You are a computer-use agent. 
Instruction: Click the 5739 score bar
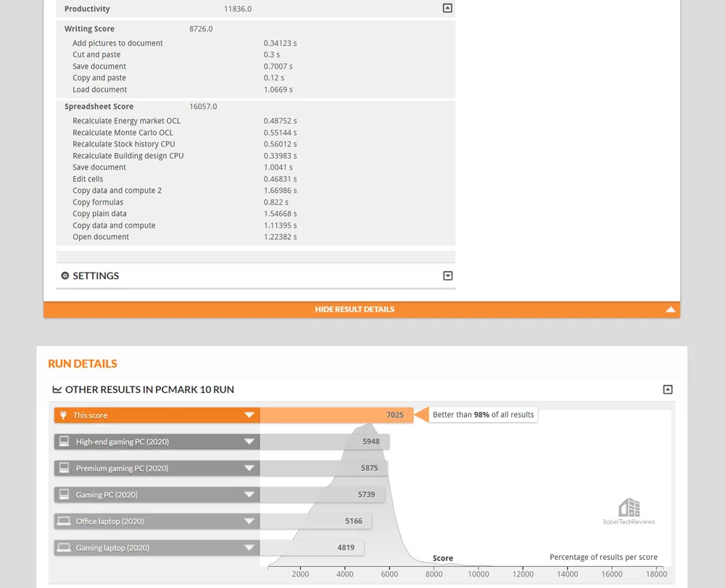(323, 494)
